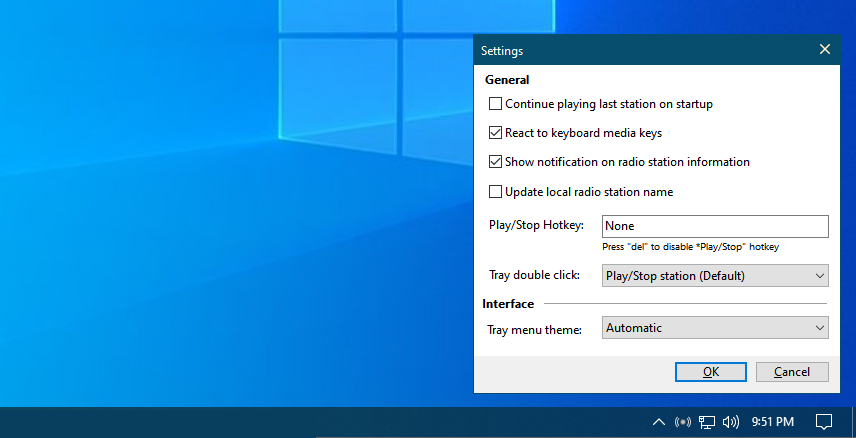Click the Interface section heading
The height and width of the screenshot is (438, 856).
(508, 304)
